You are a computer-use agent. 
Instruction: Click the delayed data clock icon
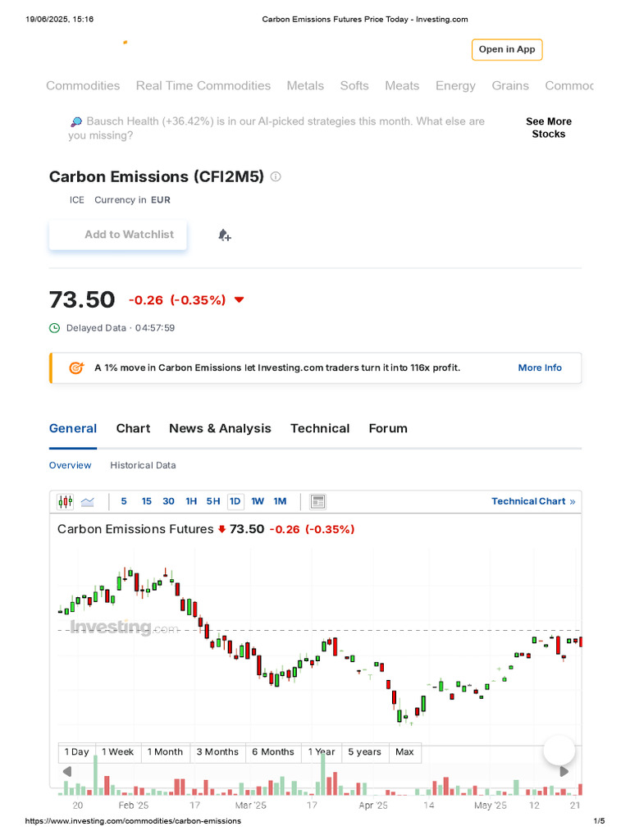(x=55, y=328)
